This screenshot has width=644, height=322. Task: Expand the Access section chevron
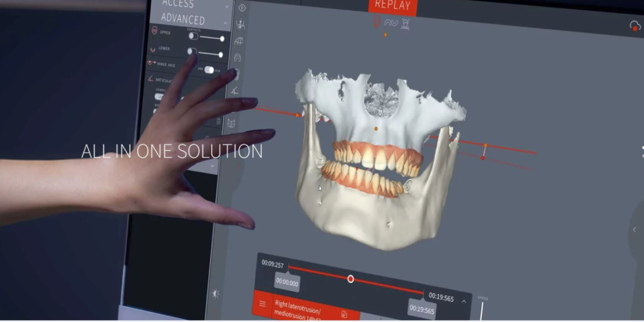pyautogui.click(x=227, y=6)
